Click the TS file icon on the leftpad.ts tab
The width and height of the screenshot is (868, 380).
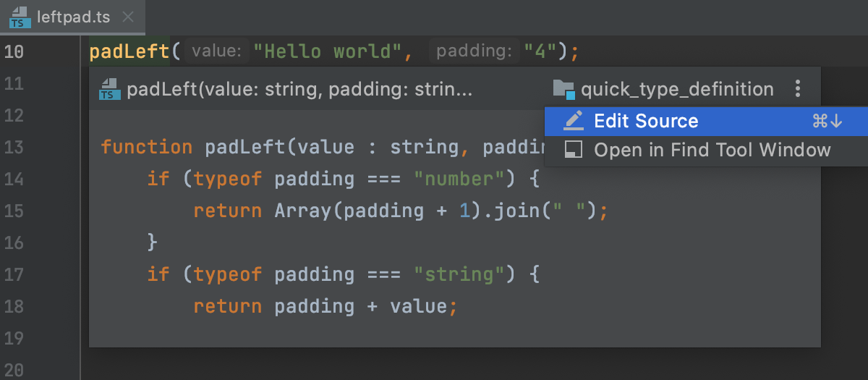(20, 17)
